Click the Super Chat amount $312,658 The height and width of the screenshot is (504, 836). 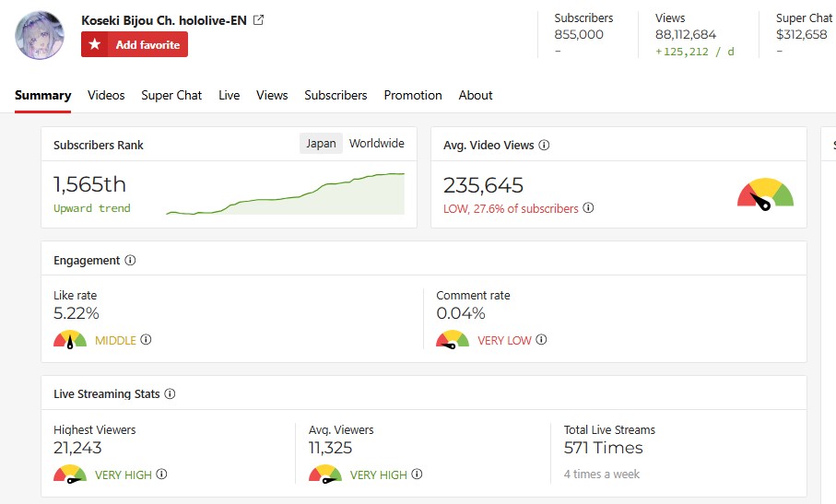click(801, 35)
